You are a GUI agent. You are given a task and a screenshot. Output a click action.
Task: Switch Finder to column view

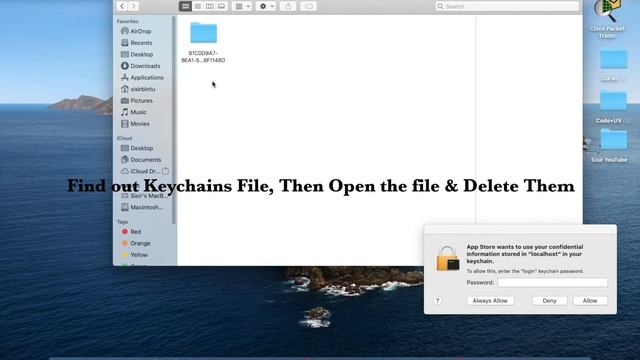point(209,6)
